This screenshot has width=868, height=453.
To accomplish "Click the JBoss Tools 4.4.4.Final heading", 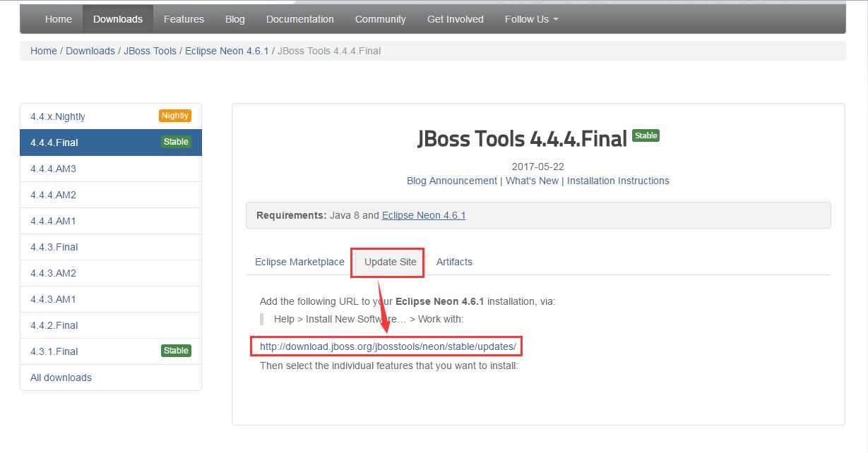I will point(523,139).
